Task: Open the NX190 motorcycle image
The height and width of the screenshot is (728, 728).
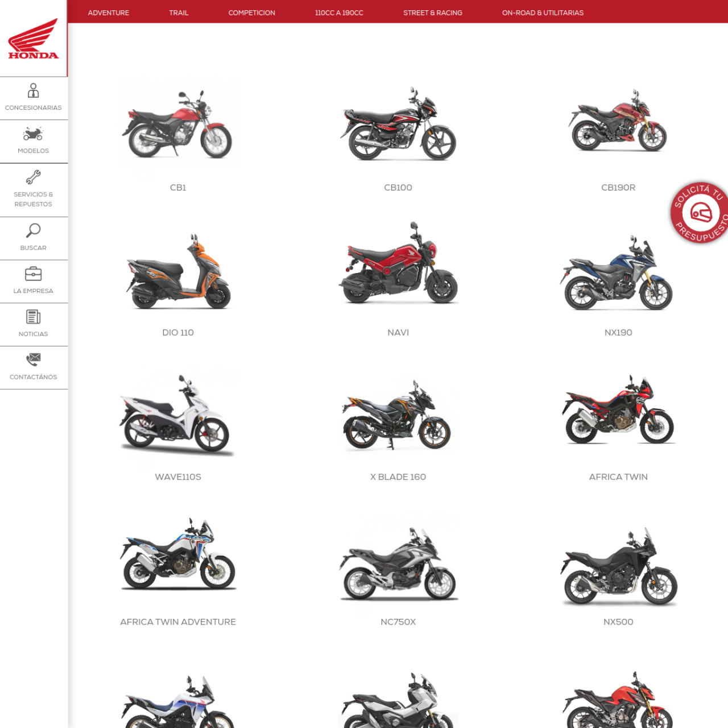Action: coord(618,274)
